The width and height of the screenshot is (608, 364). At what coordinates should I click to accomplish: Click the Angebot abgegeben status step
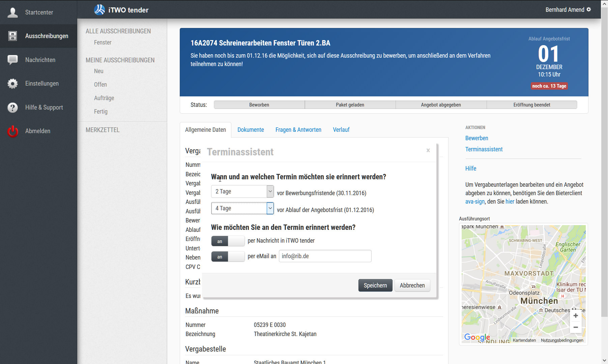441,105
